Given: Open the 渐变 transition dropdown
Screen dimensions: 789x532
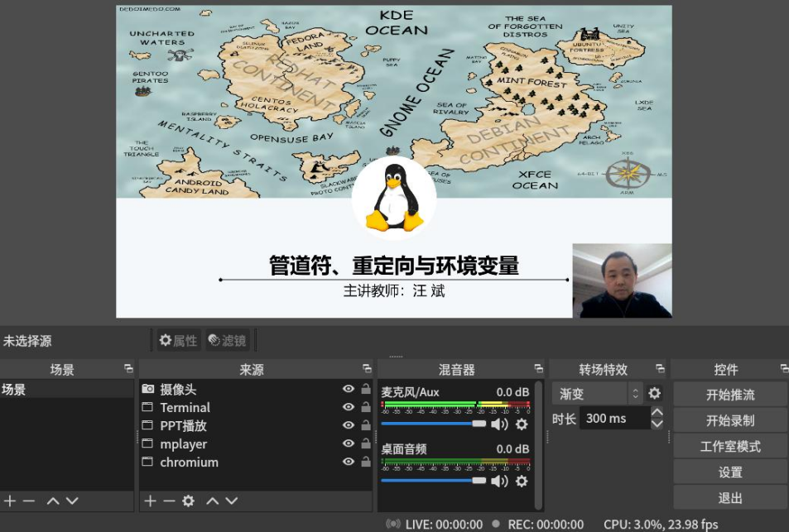Looking at the screenshot, I should click(x=597, y=394).
